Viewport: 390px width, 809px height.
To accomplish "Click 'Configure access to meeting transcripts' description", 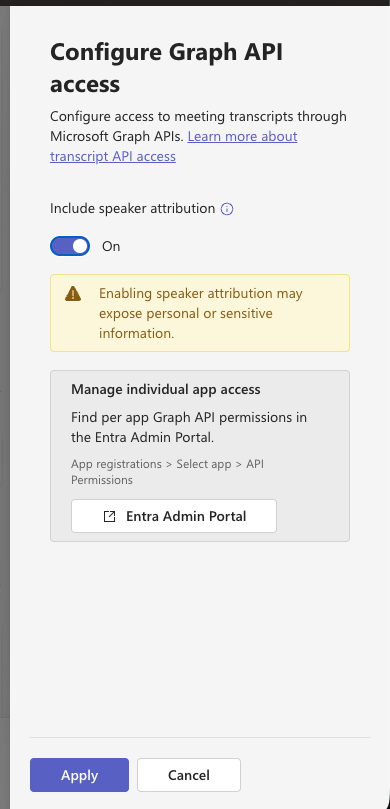I will tap(199, 126).
